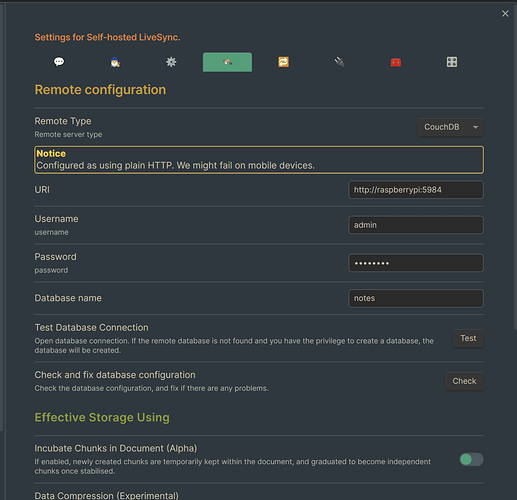
Task: Open the plug icon customization sync tab
Action: click(x=339, y=62)
